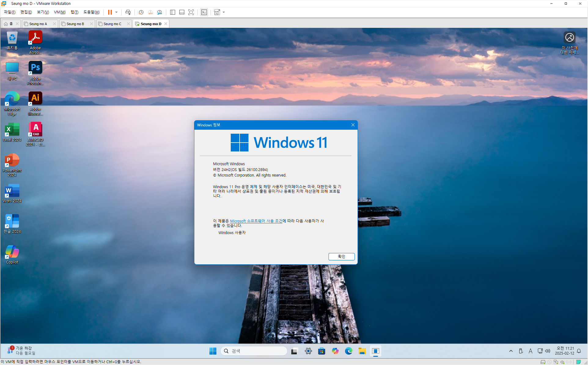The width and height of the screenshot is (588, 365).
Task: Switch to the Seung mo B tab
Action: coord(75,24)
